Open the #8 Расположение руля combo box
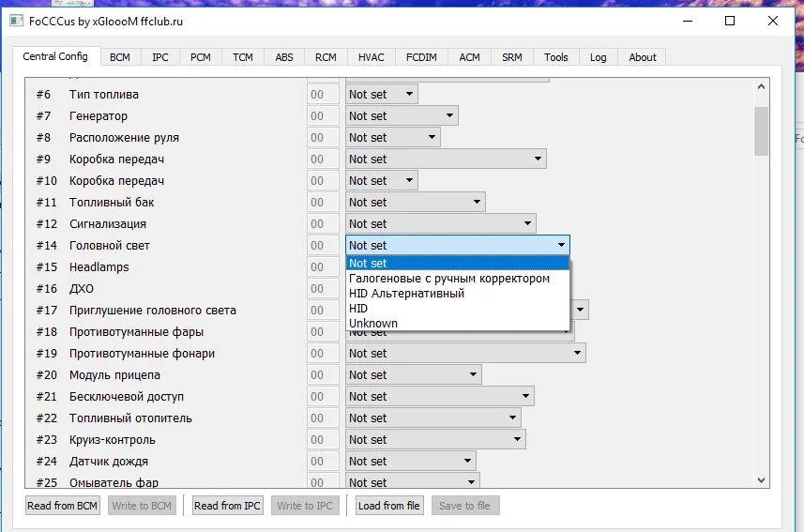 click(x=393, y=138)
